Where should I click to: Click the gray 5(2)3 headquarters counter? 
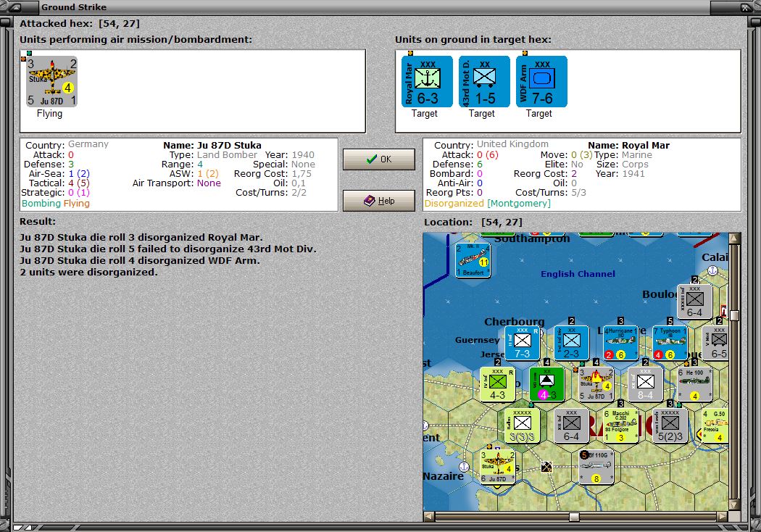click(670, 425)
